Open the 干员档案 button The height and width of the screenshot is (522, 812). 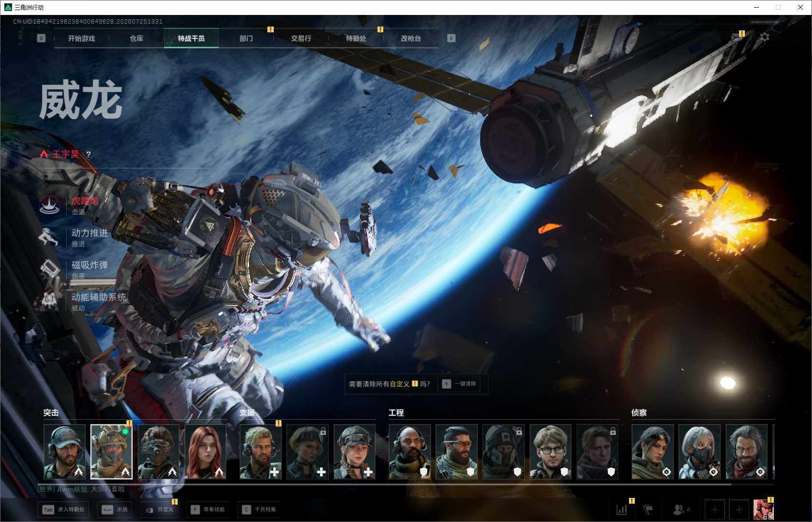click(260, 509)
